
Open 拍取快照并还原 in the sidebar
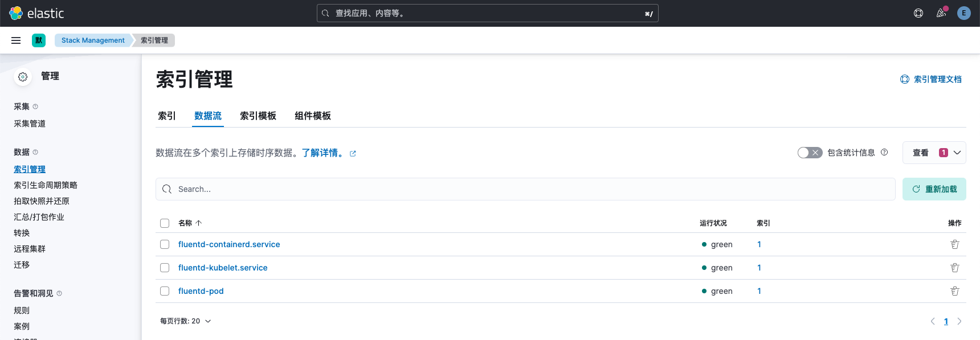[42, 201]
